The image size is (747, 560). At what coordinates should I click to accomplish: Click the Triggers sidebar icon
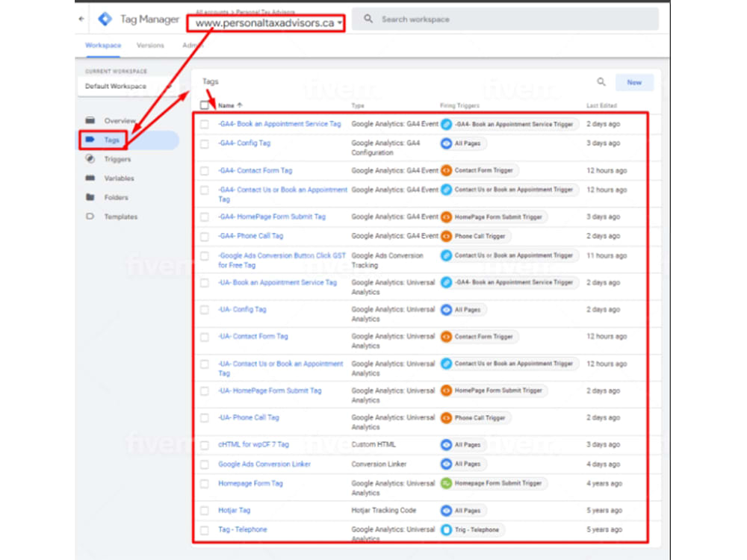[90, 158]
